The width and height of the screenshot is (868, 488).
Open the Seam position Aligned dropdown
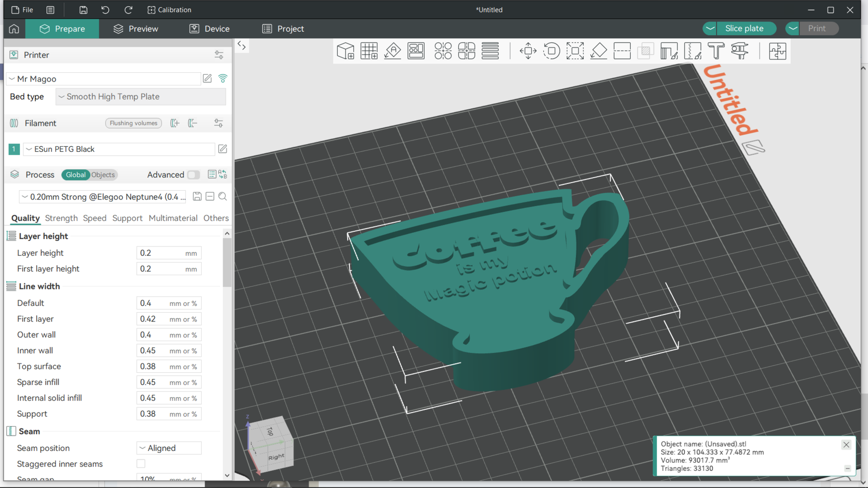click(x=168, y=448)
